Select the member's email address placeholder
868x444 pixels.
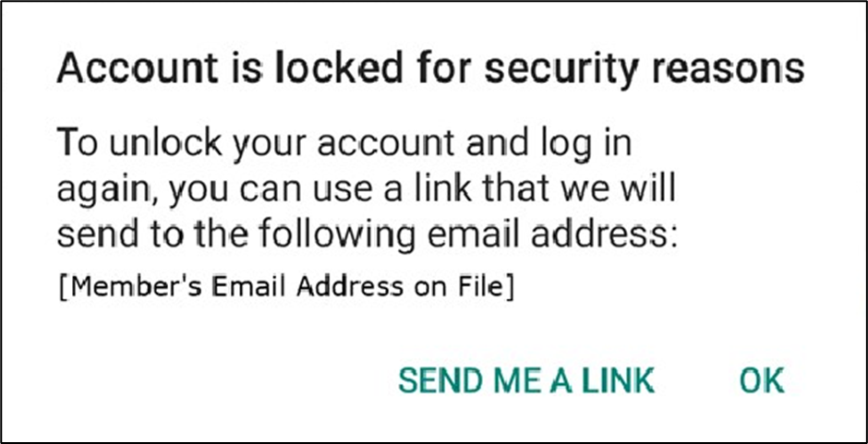pos(285,286)
